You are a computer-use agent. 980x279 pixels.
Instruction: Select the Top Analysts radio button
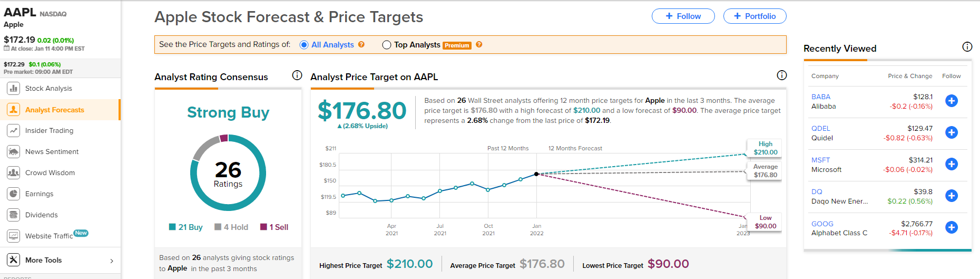click(387, 45)
